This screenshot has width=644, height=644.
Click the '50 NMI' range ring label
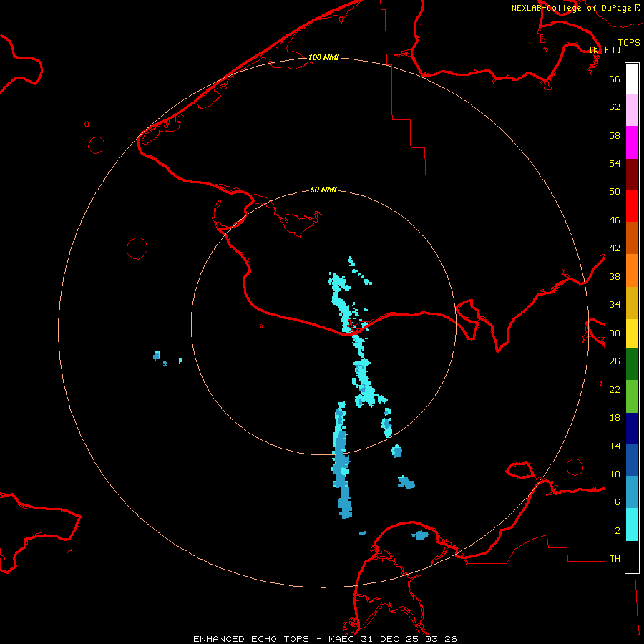pos(323,190)
